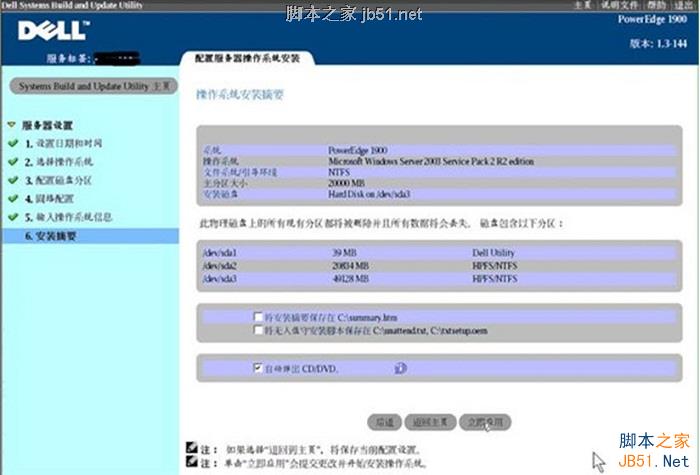Click the "20000 MB" primary partition size

pyautogui.click(x=346, y=183)
